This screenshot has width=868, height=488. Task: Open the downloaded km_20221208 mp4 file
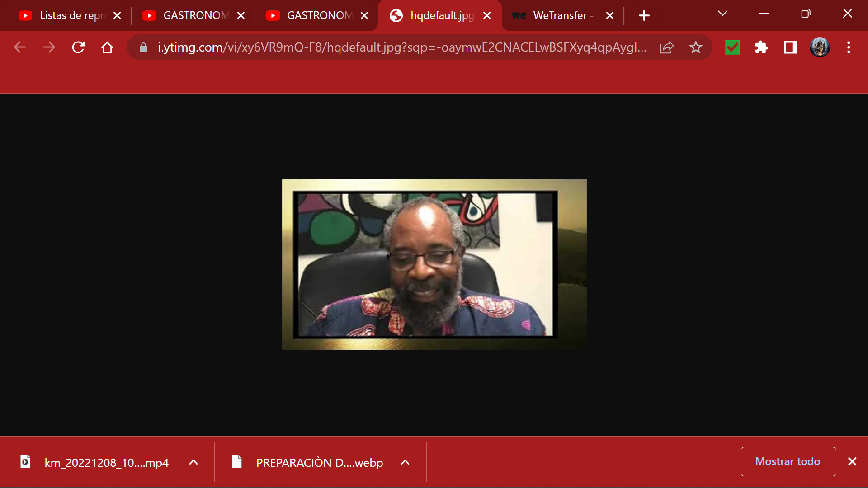tap(106, 462)
